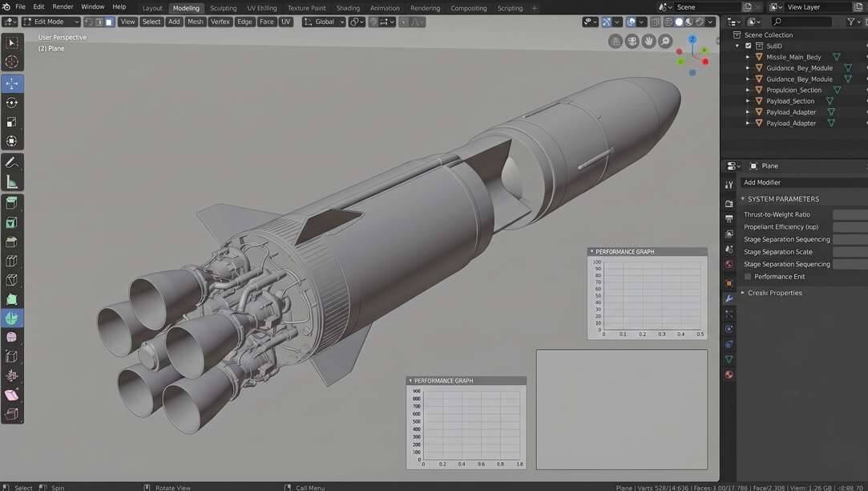Open the Render properties tab icon
The width and height of the screenshot is (868, 491).
729,204
